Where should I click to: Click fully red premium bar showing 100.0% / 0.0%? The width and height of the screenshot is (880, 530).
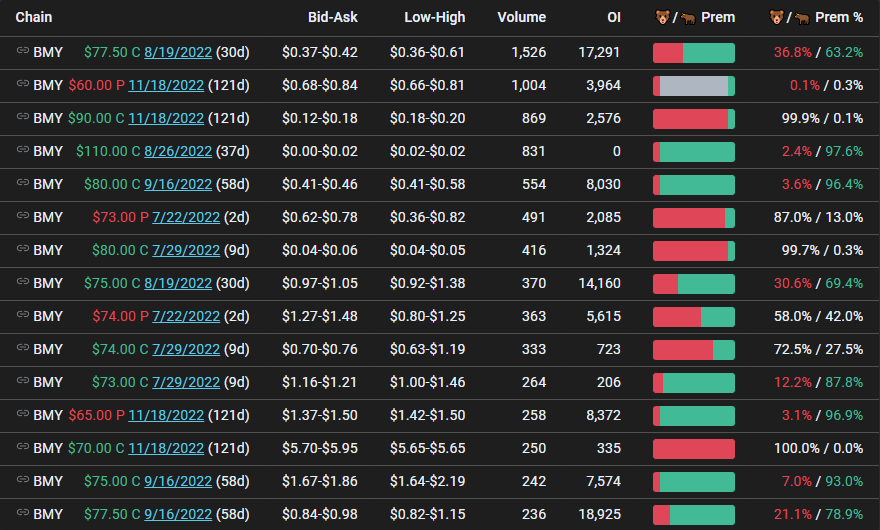point(694,449)
